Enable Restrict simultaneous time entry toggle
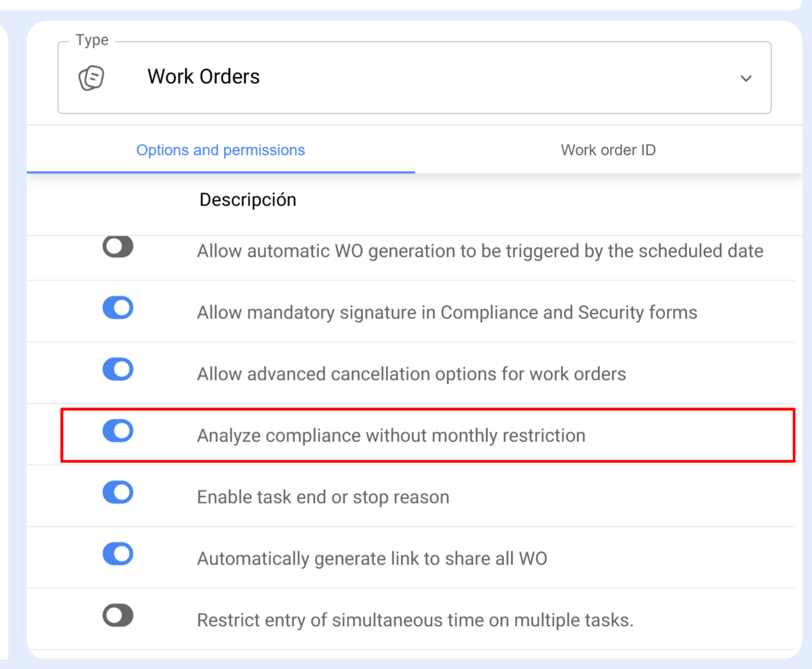812x669 pixels. click(118, 616)
